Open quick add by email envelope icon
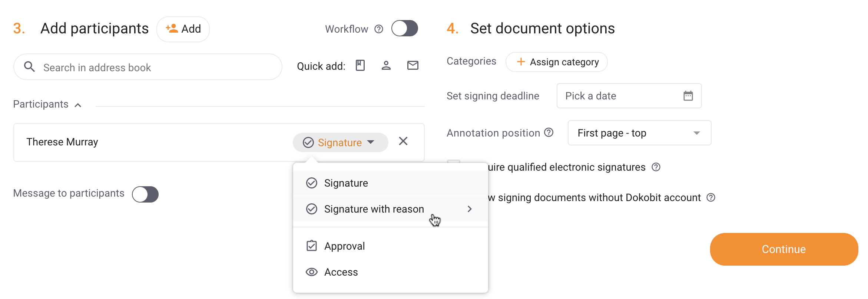Viewport: 868px width, 299px height. point(413,66)
